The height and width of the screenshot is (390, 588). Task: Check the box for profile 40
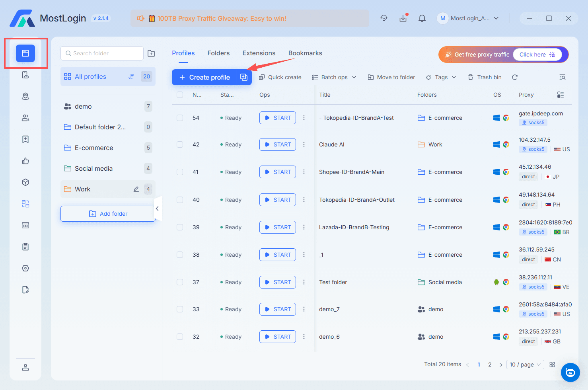tap(180, 200)
